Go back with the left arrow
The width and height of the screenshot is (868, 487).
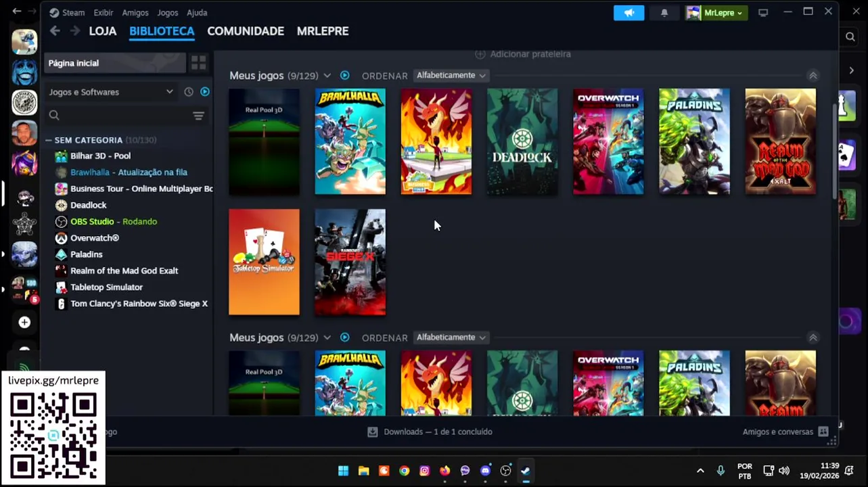tap(55, 31)
